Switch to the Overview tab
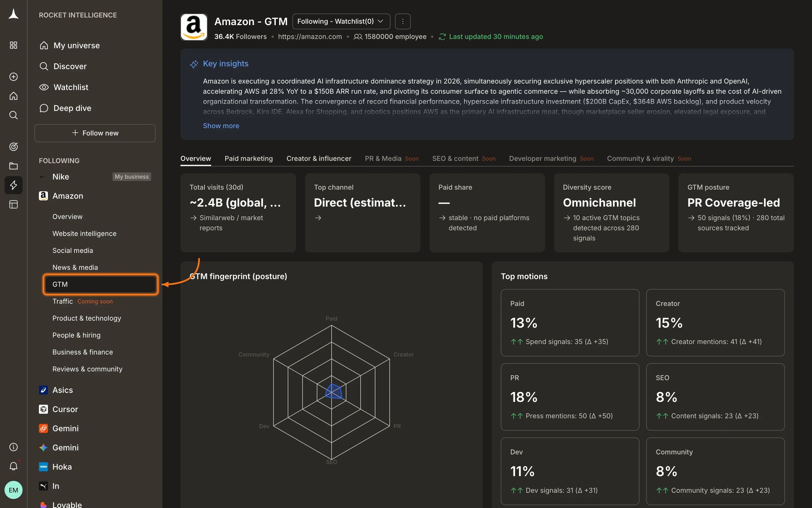This screenshot has height=508, width=812. click(196, 159)
